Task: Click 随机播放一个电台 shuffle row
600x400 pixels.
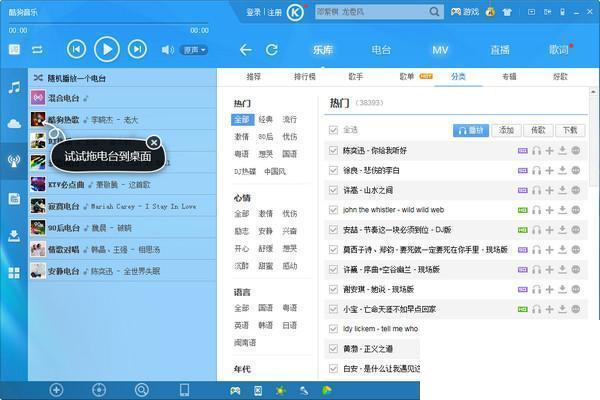Action: click(x=122, y=78)
